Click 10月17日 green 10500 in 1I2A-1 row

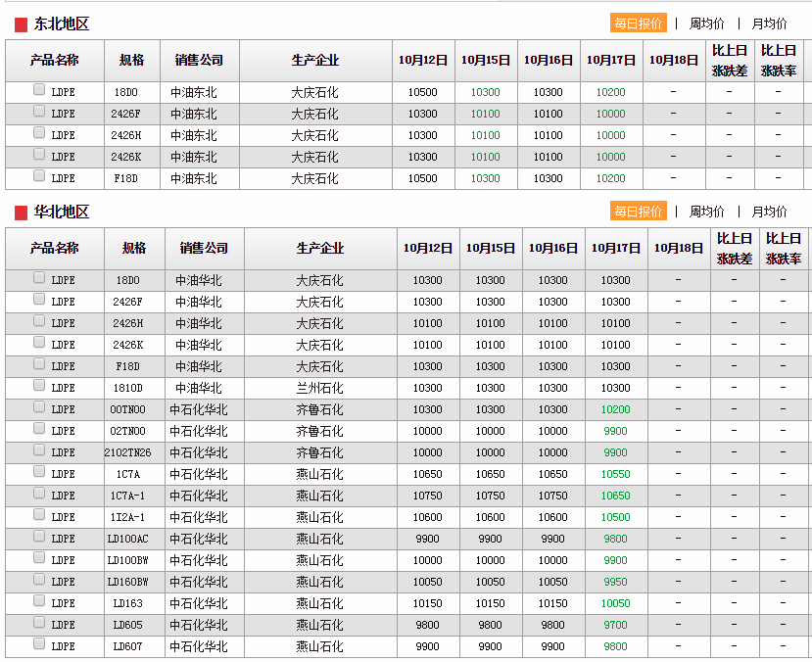click(x=615, y=517)
